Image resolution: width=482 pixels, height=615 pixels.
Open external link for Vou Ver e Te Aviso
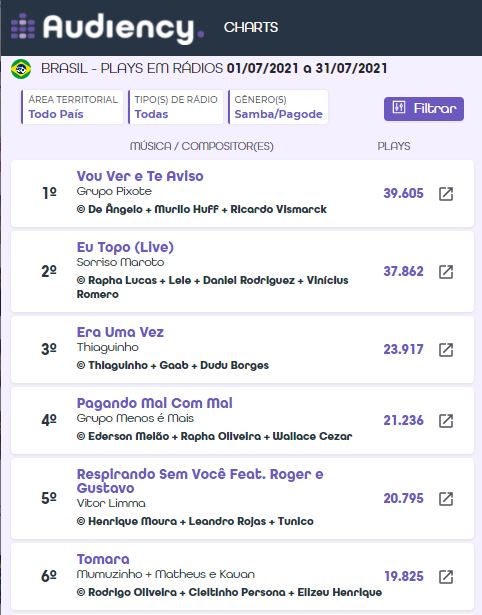[x=446, y=194]
